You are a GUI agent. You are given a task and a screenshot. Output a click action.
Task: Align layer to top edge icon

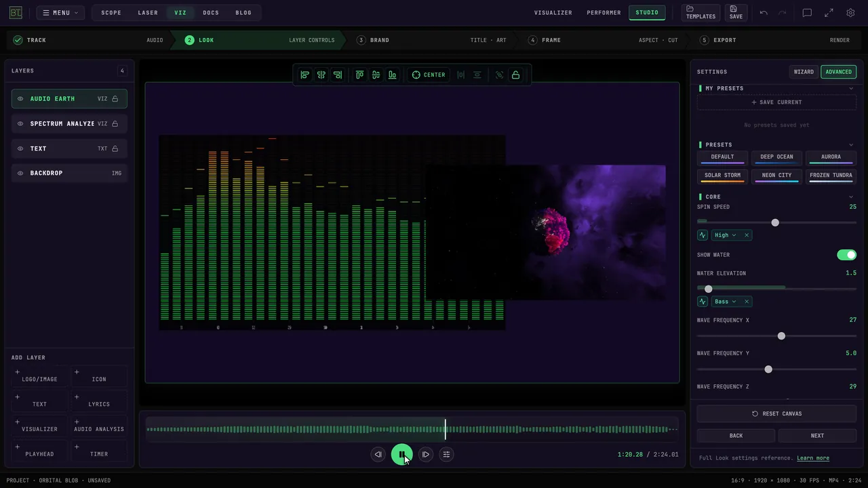(359, 75)
